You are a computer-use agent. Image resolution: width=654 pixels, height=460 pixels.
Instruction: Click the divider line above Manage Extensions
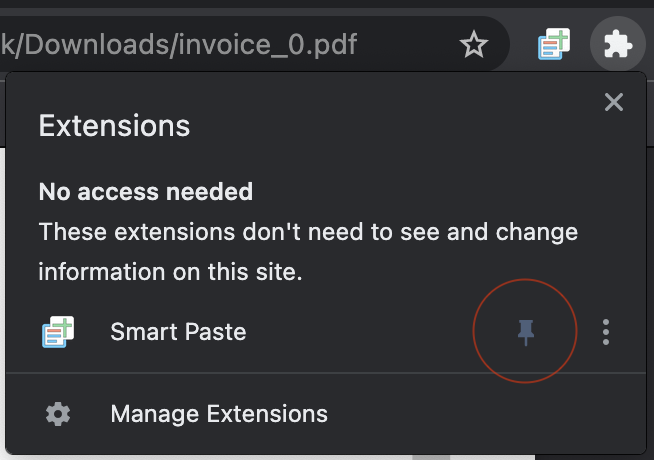[326, 373]
